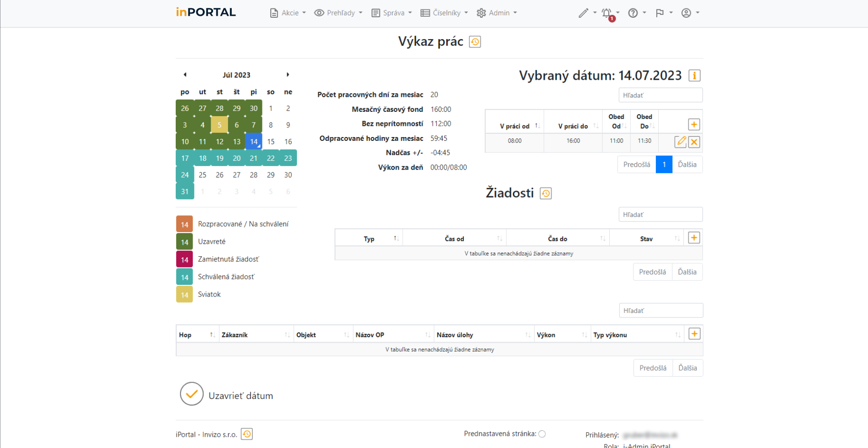The height and width of the screenshot is (448, 868).
Task: Open the Prehľady menu
Action: coord(338,13)
